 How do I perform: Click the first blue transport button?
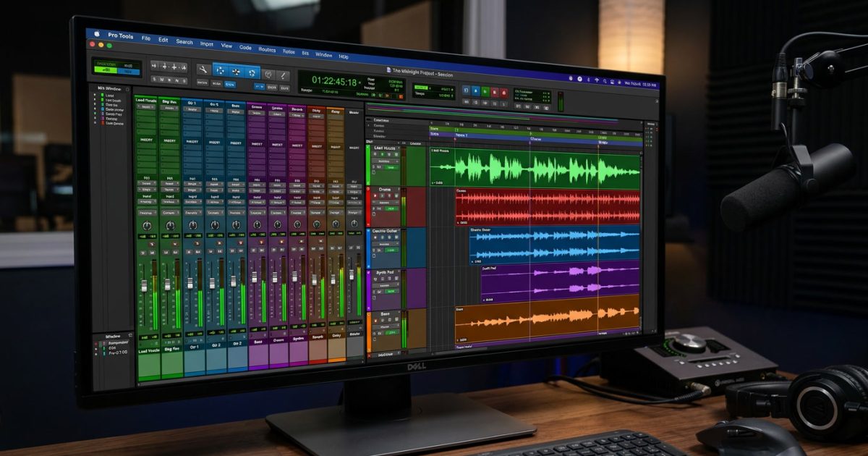466,91
